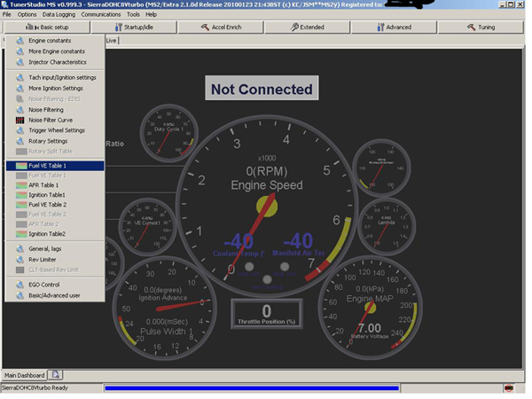Open the Data Logging menu
This screenshot has height=399, width=532.
coord(59,15)
